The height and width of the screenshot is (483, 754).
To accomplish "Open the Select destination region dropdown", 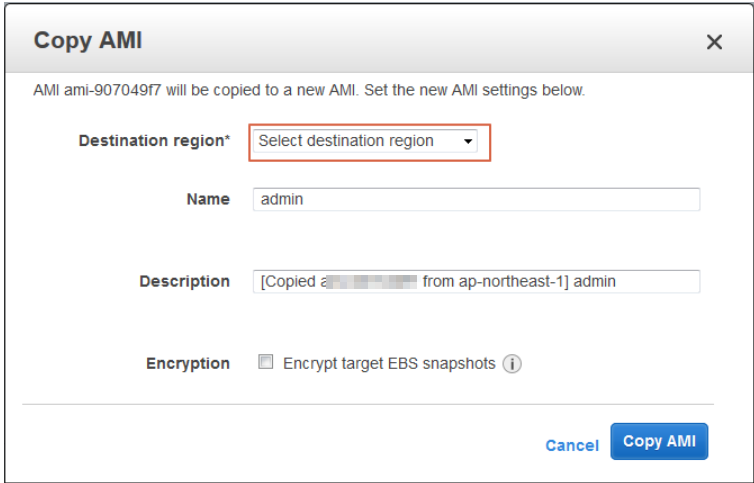I will (365, 141).
